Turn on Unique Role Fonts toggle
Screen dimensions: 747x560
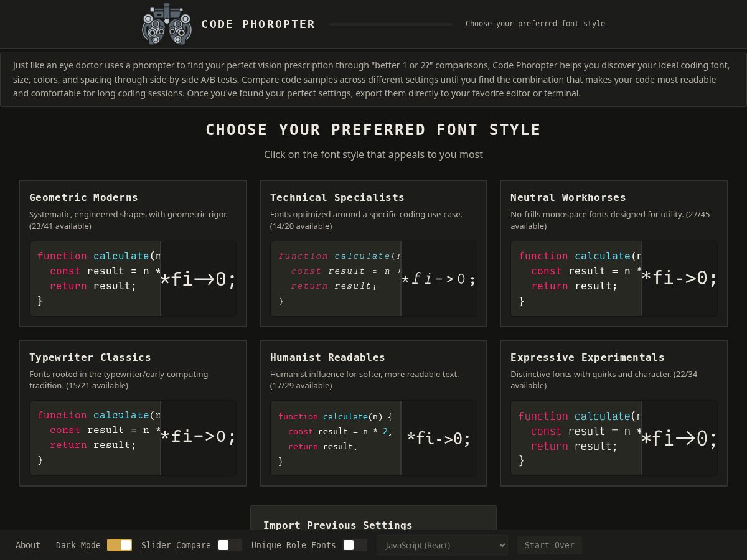[355, 545]
